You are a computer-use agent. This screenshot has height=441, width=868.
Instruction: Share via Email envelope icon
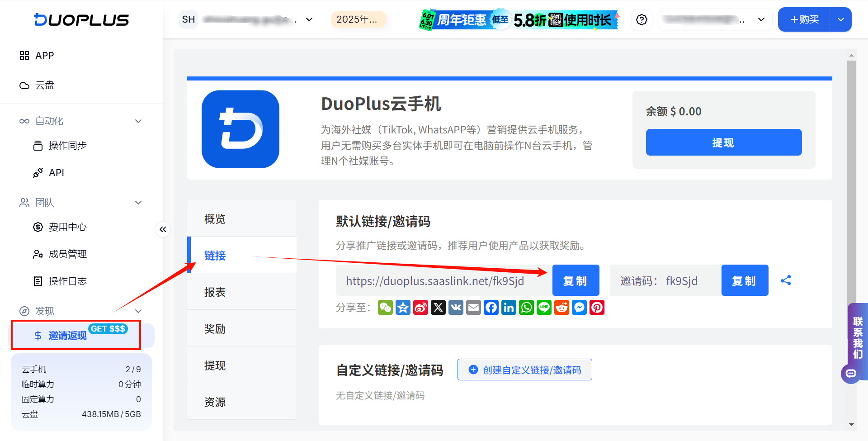[x=473, y=308]
